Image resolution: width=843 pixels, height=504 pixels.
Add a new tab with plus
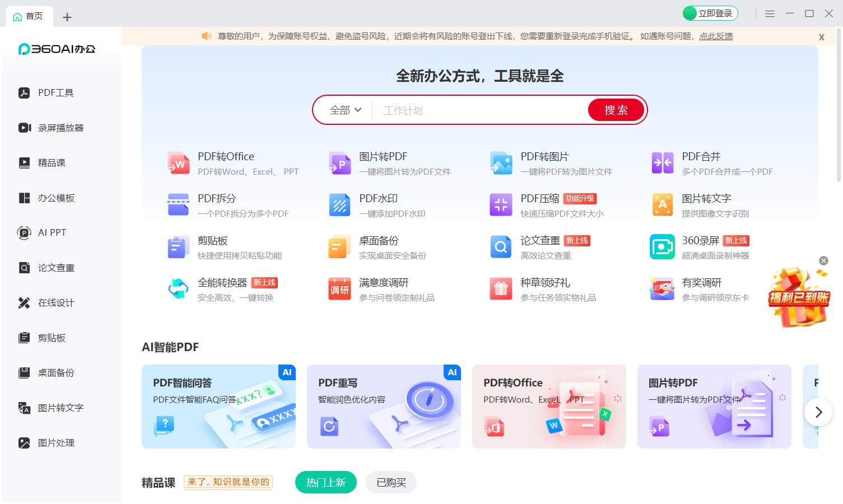click(x=67, y=17)
